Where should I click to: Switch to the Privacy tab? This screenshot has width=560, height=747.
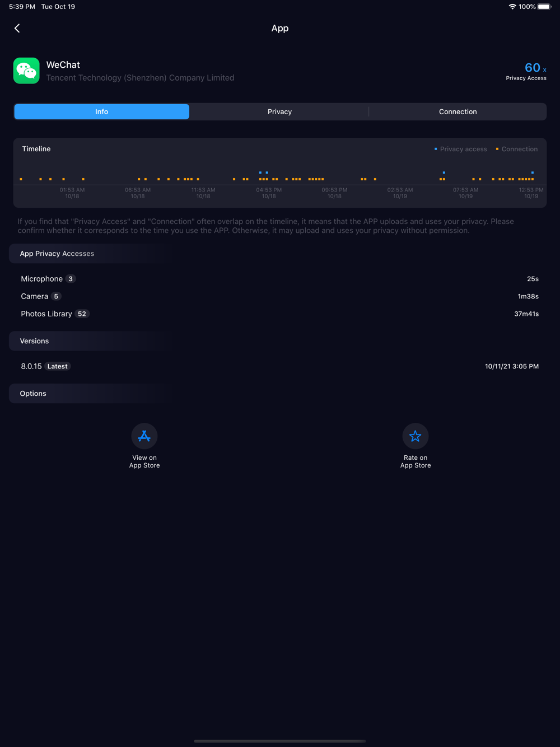pos(279,111)
